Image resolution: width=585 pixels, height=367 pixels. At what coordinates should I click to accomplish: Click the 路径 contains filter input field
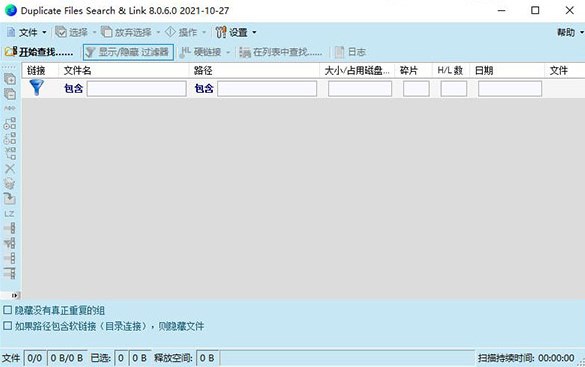[x=267, y=89]
